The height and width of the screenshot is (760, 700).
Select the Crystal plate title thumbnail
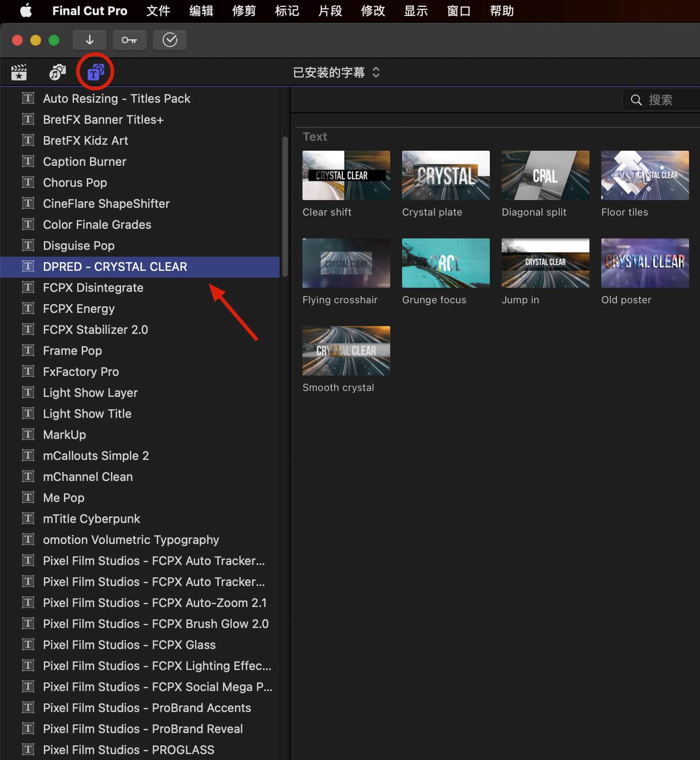(446, 175)
